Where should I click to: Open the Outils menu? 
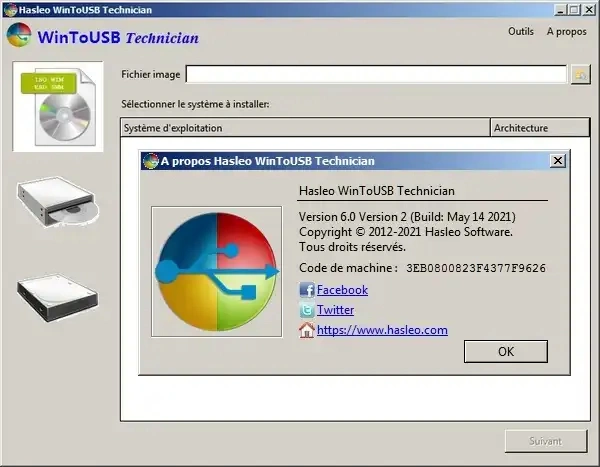520,32
